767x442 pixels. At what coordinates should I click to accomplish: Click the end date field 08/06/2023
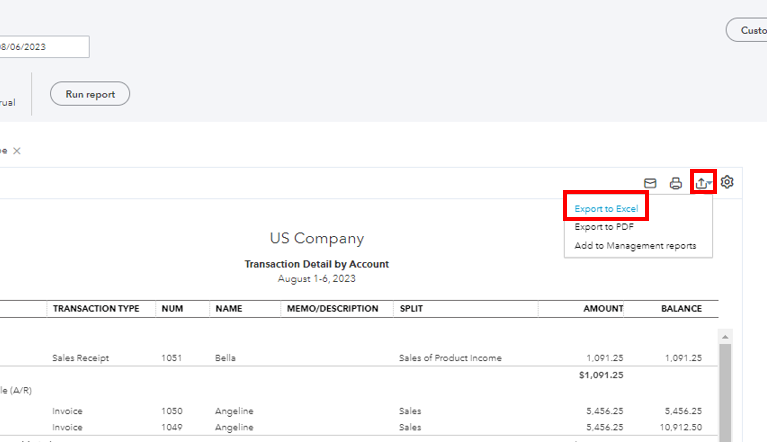(44, 47)
